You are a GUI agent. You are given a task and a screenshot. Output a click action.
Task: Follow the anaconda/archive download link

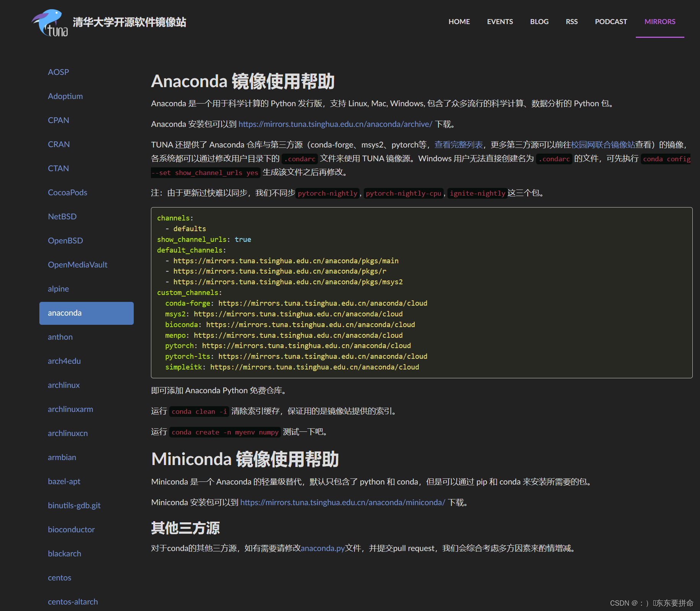tap(335, 124)
